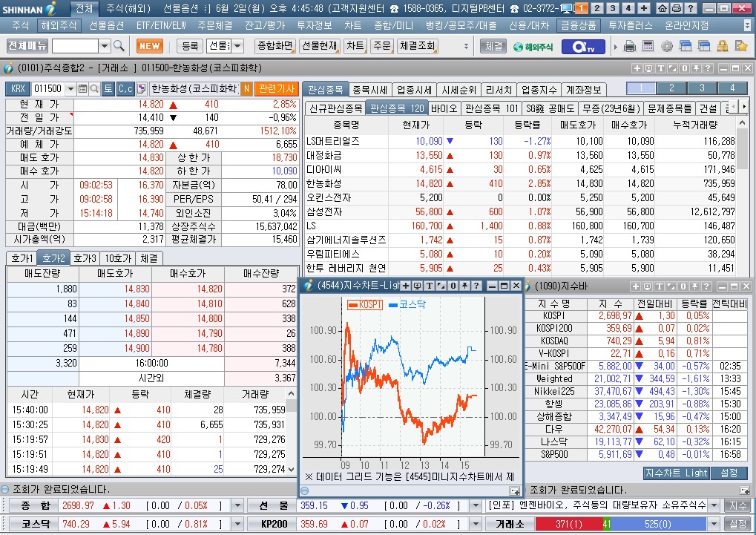
Task: Expand the 선물 combo box in toolbar
Action: coord(238,46)
